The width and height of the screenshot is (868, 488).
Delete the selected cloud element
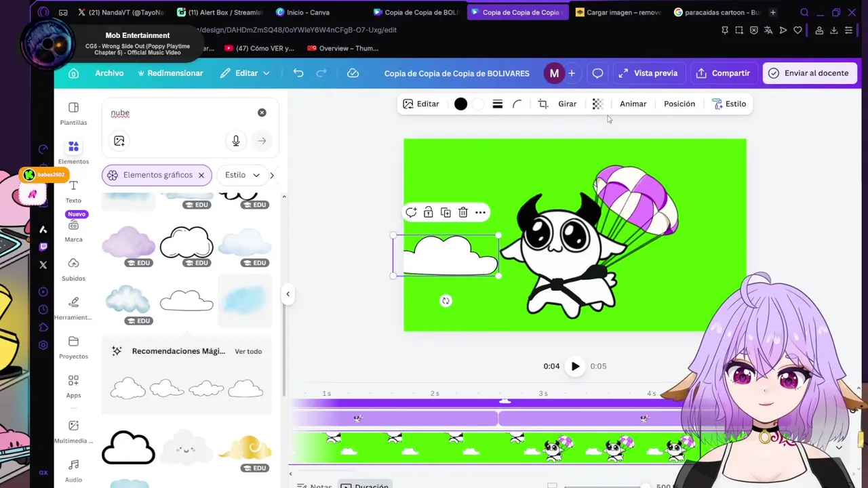(463, 212)
